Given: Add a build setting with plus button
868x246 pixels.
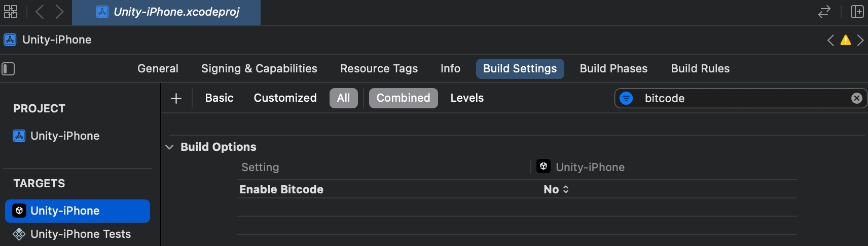Looking at the screenshot, I should [176, 98].
